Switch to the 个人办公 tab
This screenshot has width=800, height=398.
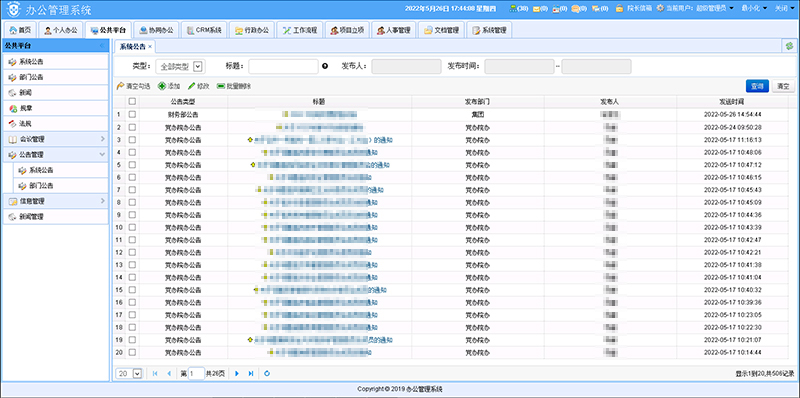(61, 30)
